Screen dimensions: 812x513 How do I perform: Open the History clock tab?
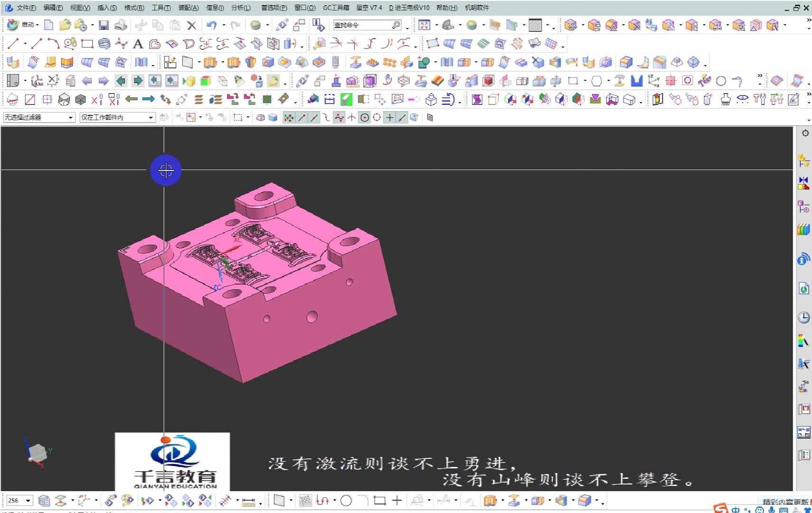[803, 317]
